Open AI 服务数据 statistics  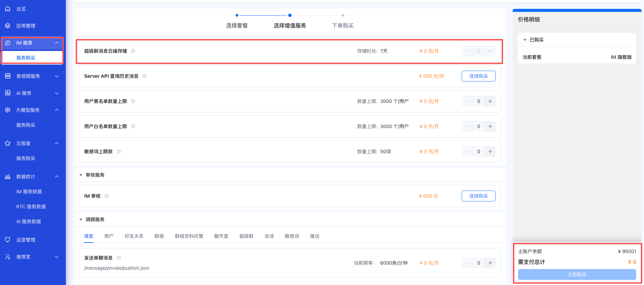click(x=29, y=221)
